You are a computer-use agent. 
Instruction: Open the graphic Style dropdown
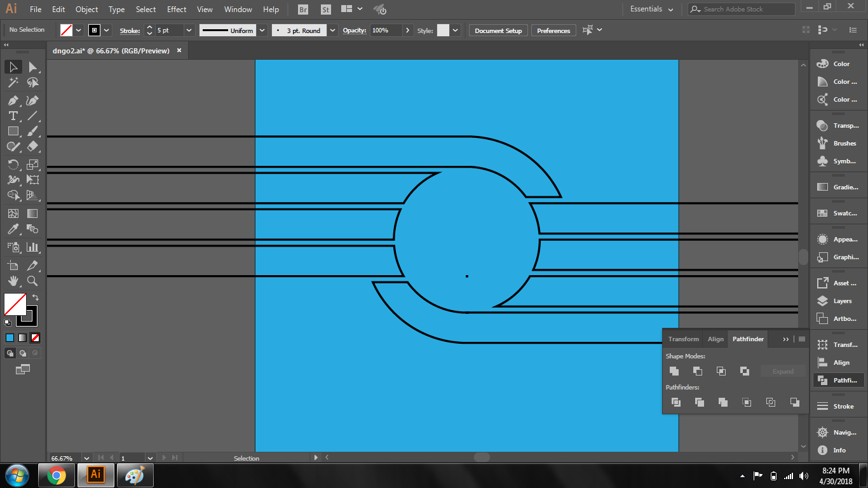point(456,30)
